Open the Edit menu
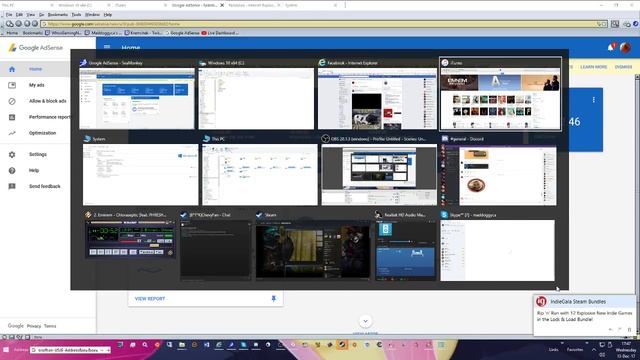Viewport: 640px width, 360px height. tap(19, 15)
